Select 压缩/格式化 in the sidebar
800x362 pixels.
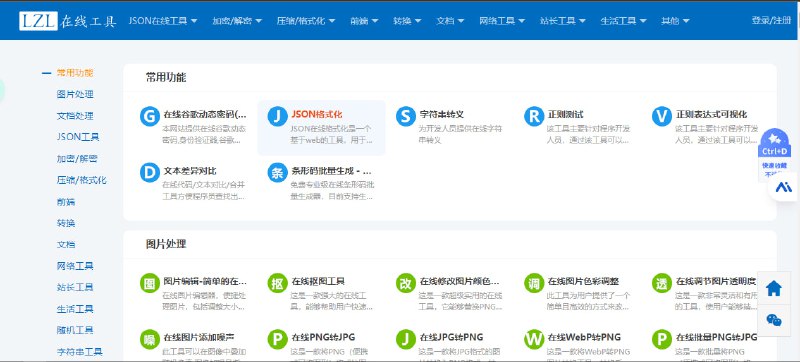click(x=82, y=180)
